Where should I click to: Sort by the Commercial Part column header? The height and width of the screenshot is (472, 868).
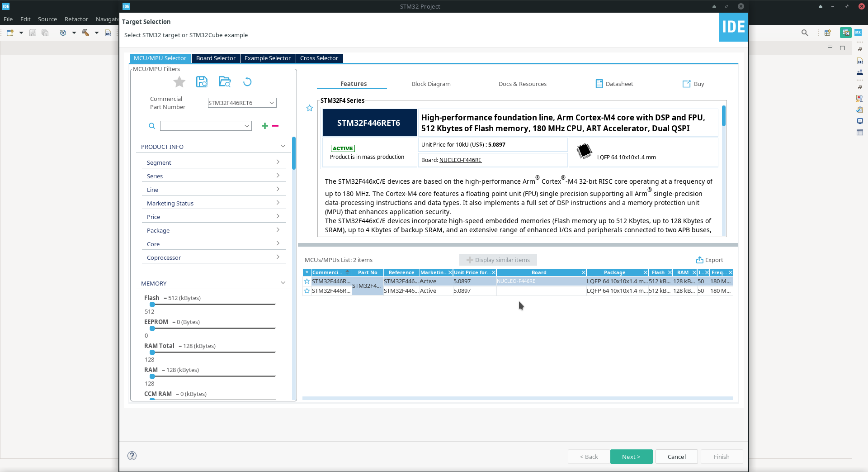(331, 272)
